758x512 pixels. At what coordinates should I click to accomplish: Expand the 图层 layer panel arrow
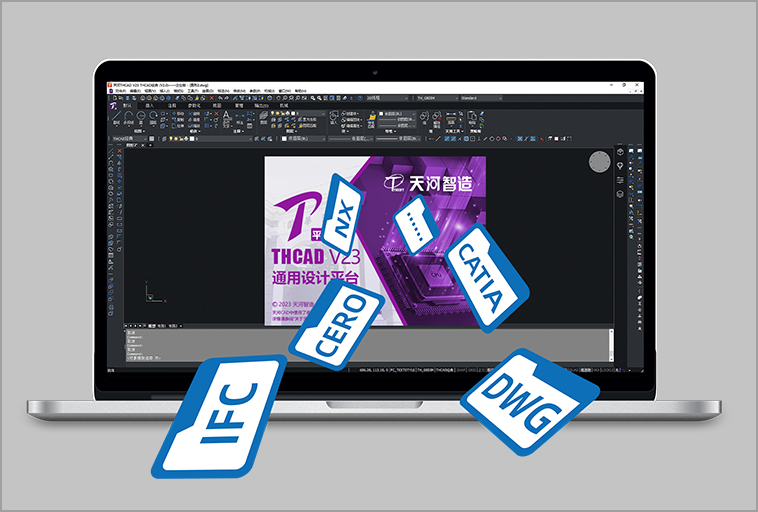click(296, 131)
